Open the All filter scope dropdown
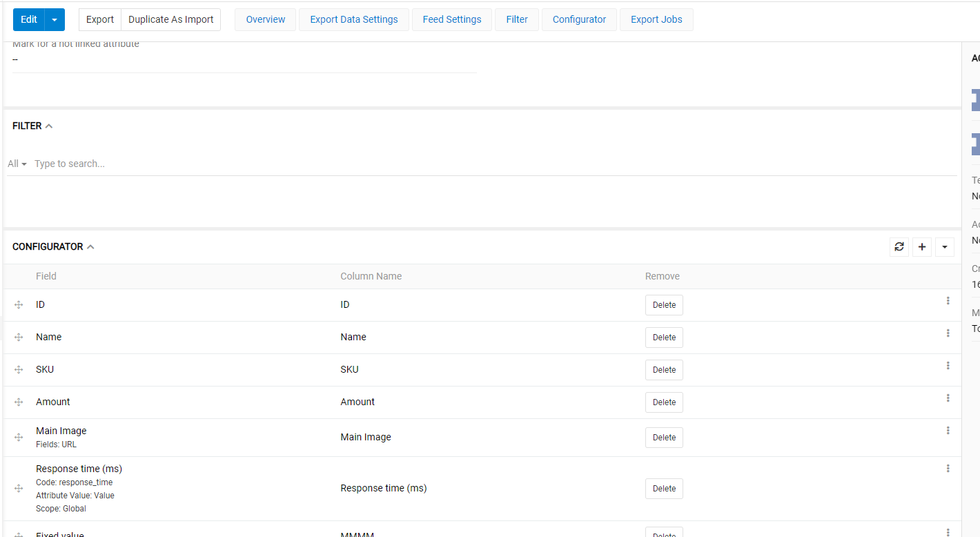 coord(15,164)
